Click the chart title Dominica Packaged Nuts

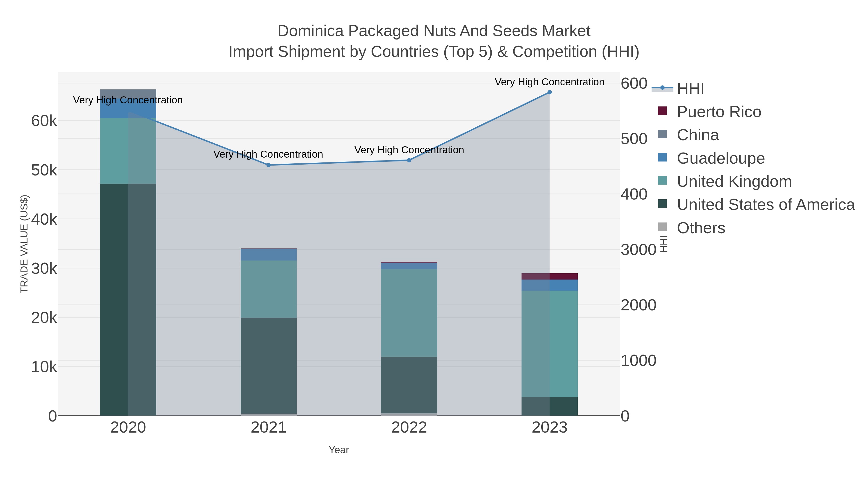434,31
